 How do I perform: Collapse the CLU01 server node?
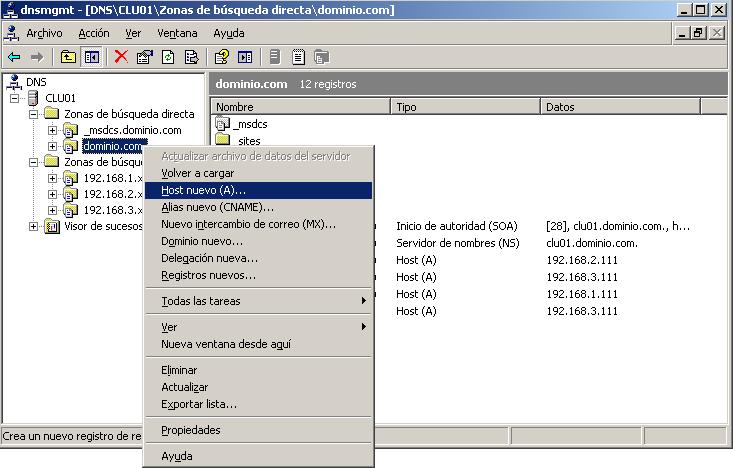click(15, 98)
